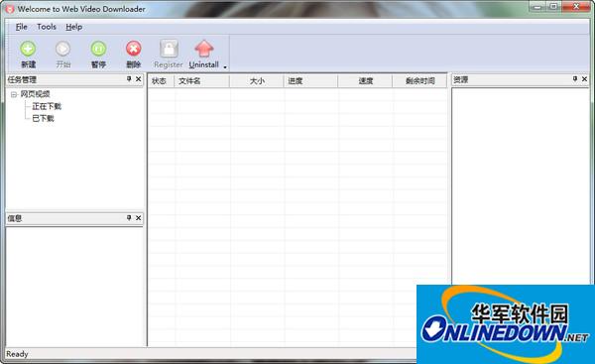Screen dimensions: 595x364
Task: Sort by the 文件名 column header
Action: [202, 81]
